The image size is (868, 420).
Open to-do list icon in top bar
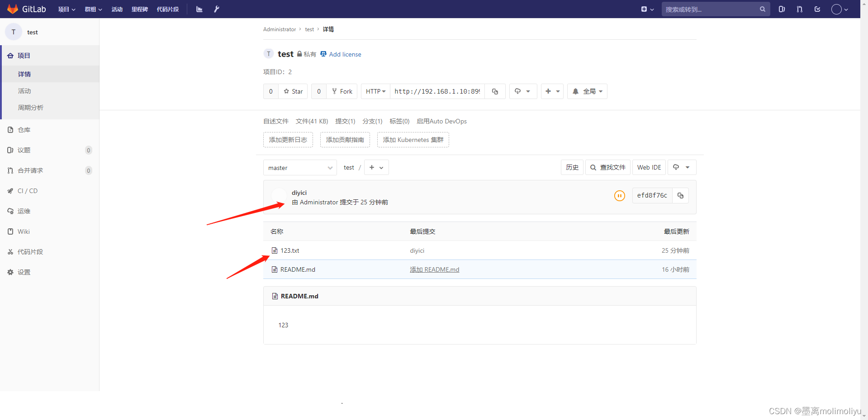click(x=817, y=9)
